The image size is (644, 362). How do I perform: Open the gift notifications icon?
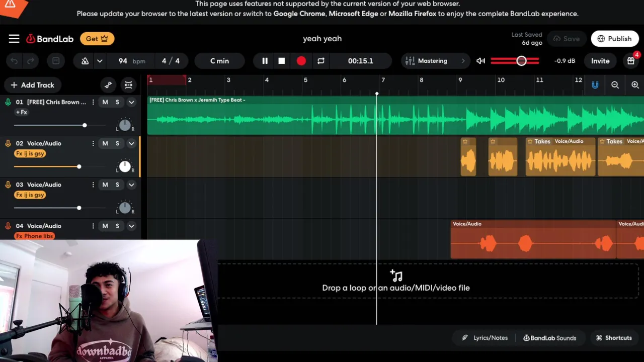631,61
